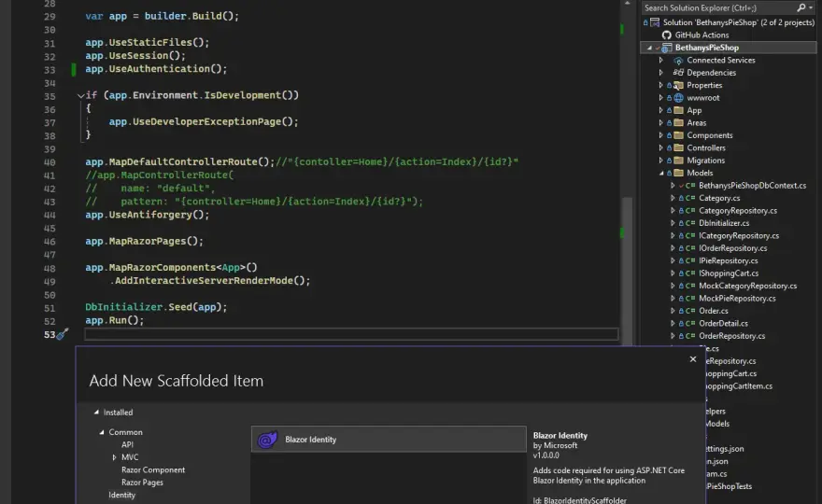Open ICategoryRepository.cs

click(739, 236)
